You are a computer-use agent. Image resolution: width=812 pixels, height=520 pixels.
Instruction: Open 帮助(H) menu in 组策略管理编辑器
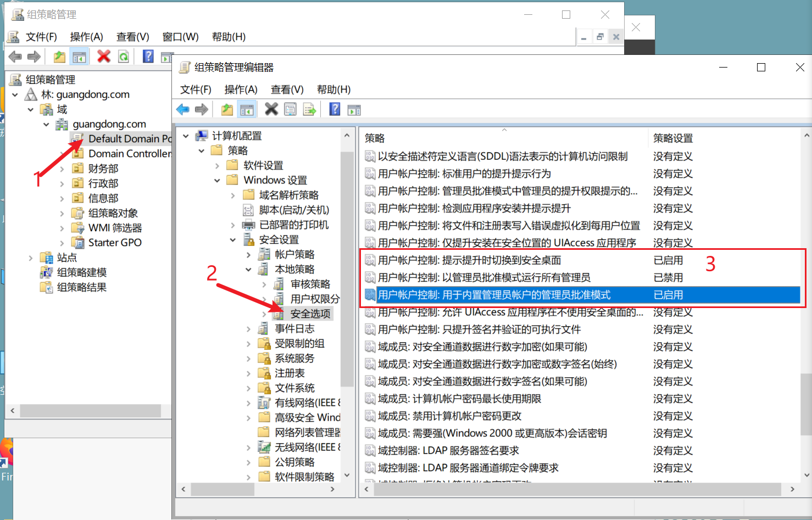click(333, 90)
